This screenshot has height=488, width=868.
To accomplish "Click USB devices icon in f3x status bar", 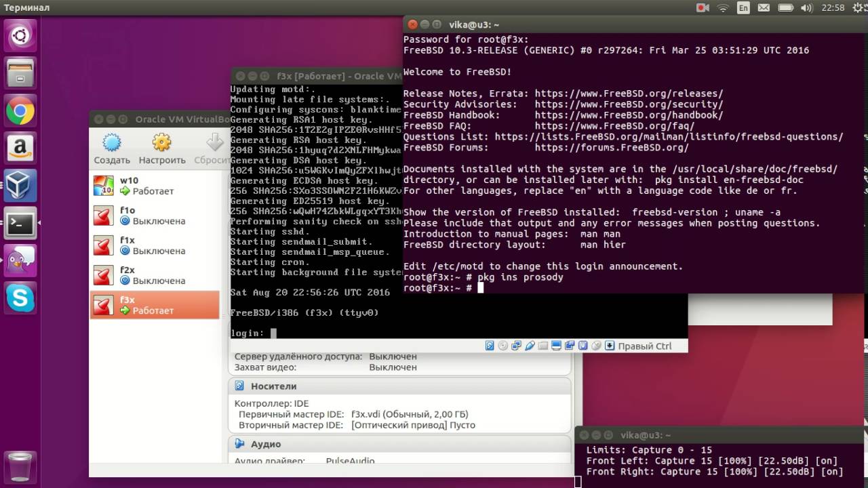I will coord(530,346).
